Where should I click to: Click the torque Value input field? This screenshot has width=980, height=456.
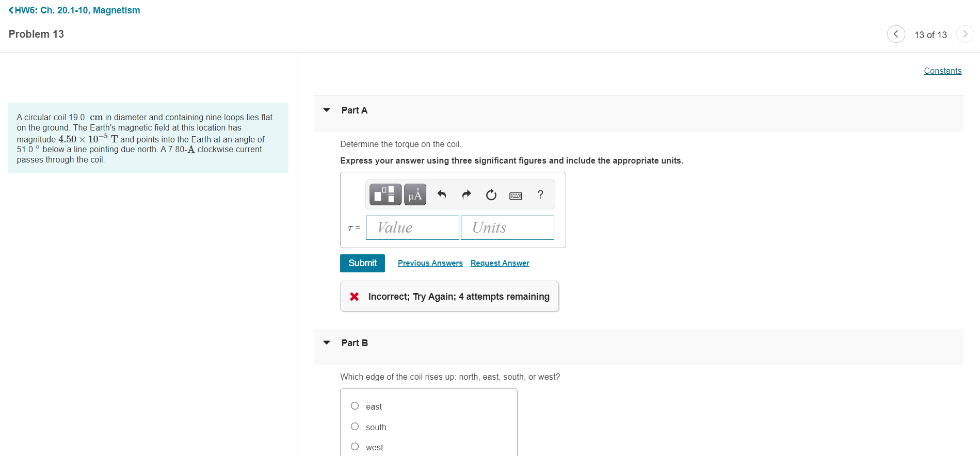(x=412, y=227)
